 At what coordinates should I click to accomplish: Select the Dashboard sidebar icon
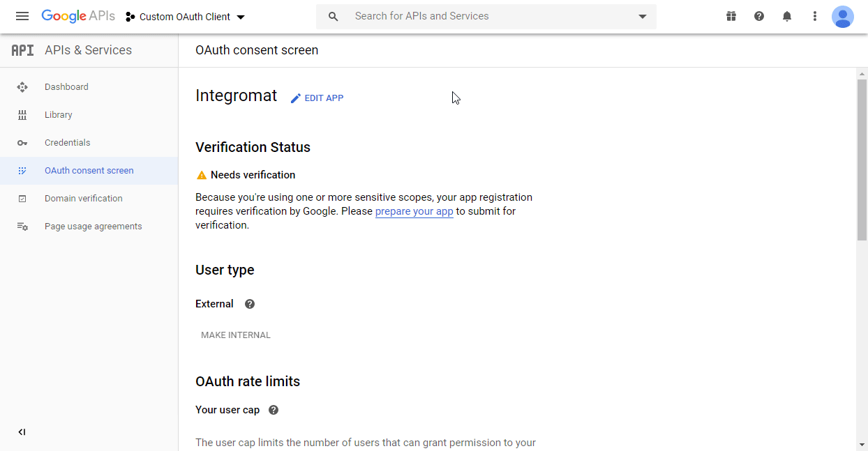(22, 86)
